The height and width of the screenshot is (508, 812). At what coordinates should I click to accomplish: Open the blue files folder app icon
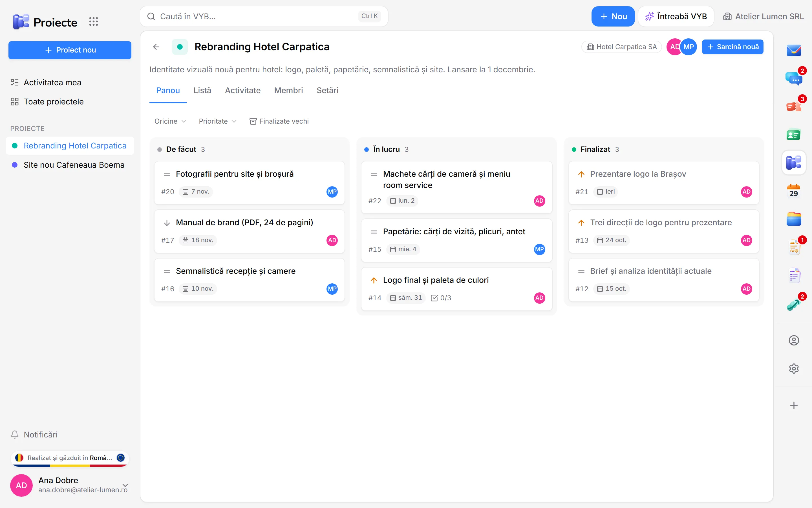794,219
